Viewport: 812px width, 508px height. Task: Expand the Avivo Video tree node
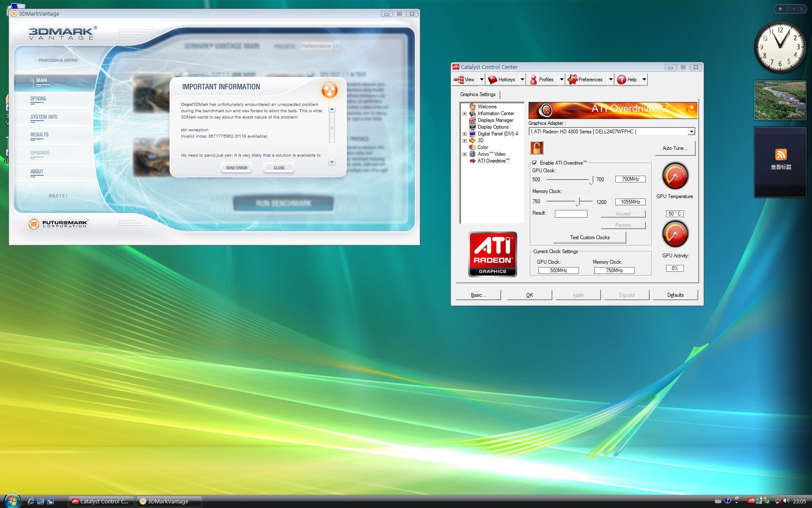pos(464,154)
